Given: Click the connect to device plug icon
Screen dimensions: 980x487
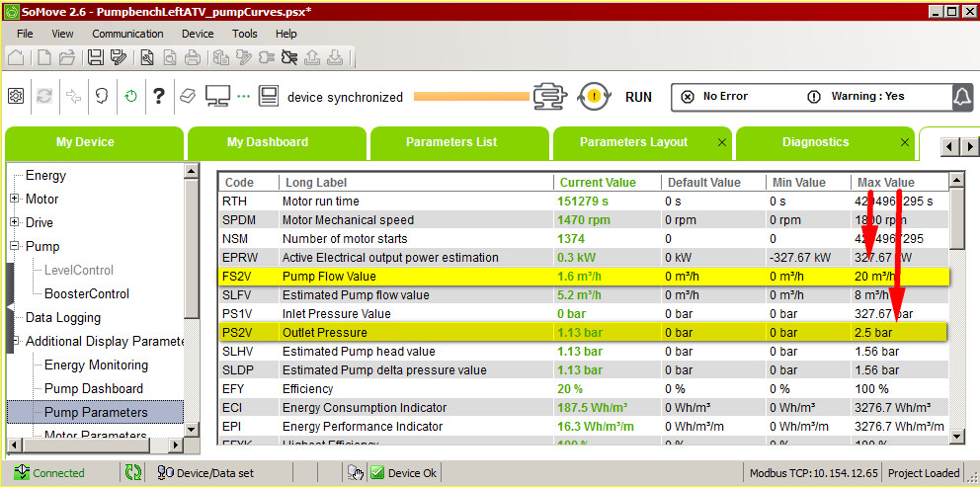Looking at the screenshot, I should [x=267, y=58].
